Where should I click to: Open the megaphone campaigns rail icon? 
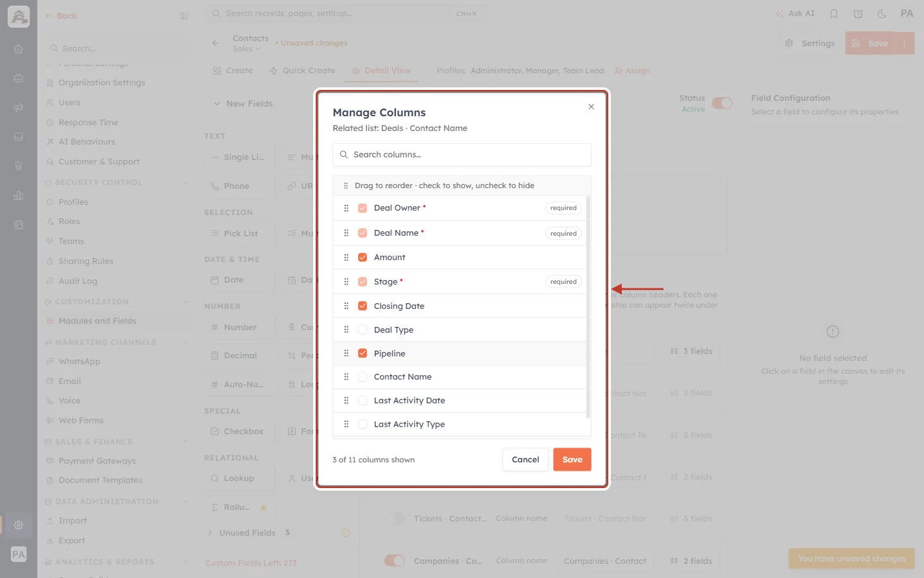(x=19, y=107)
